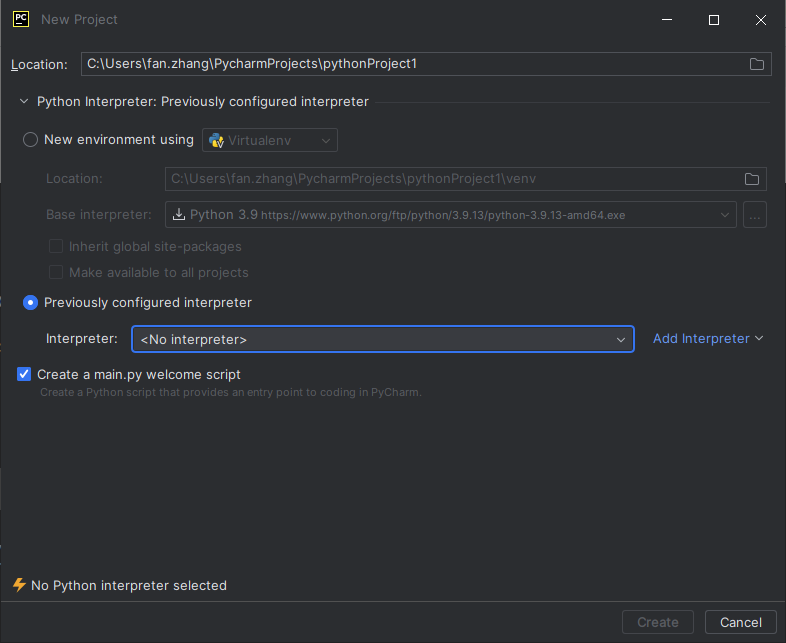Collapse the Python Interpreter section

(24, 101)
